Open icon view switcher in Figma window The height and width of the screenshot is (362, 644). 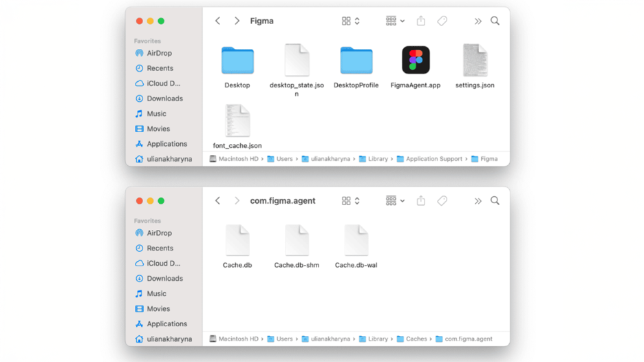350,21
